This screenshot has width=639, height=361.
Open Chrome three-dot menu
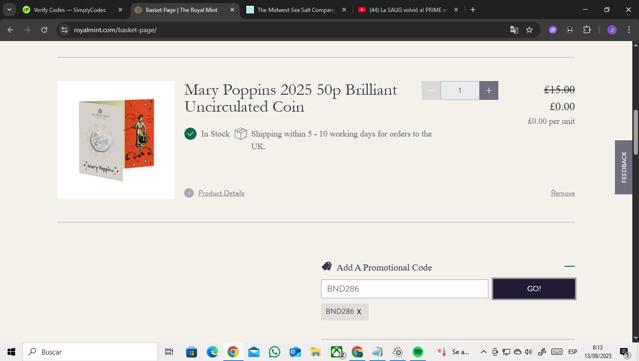click(x=629, y=30)
